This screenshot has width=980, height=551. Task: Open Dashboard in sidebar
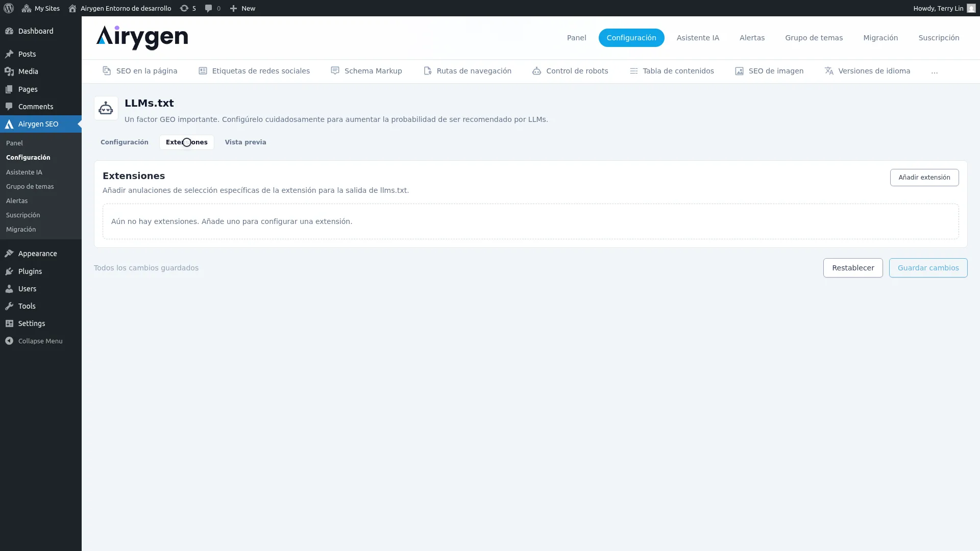tap(41, 31)
